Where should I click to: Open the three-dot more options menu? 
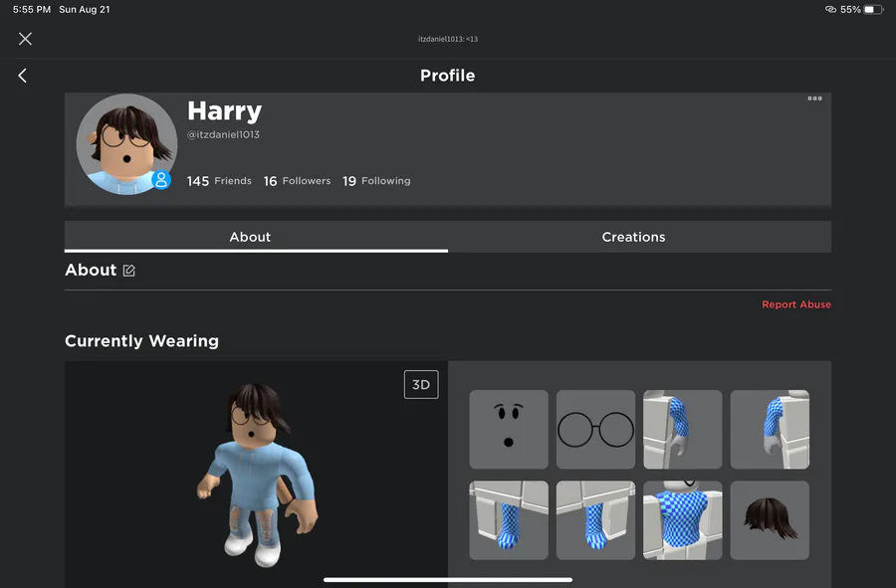814,98
